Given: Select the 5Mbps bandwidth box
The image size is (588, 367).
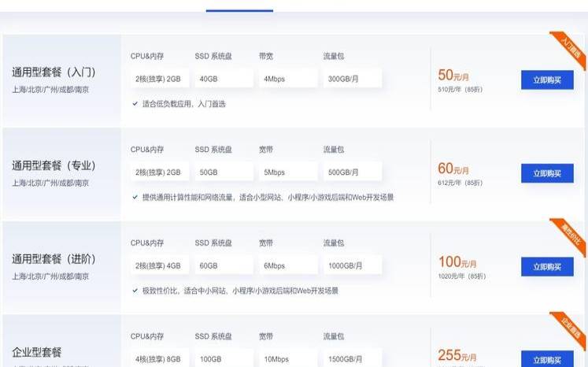Looking at the screenshot, I should click(288, 172).
